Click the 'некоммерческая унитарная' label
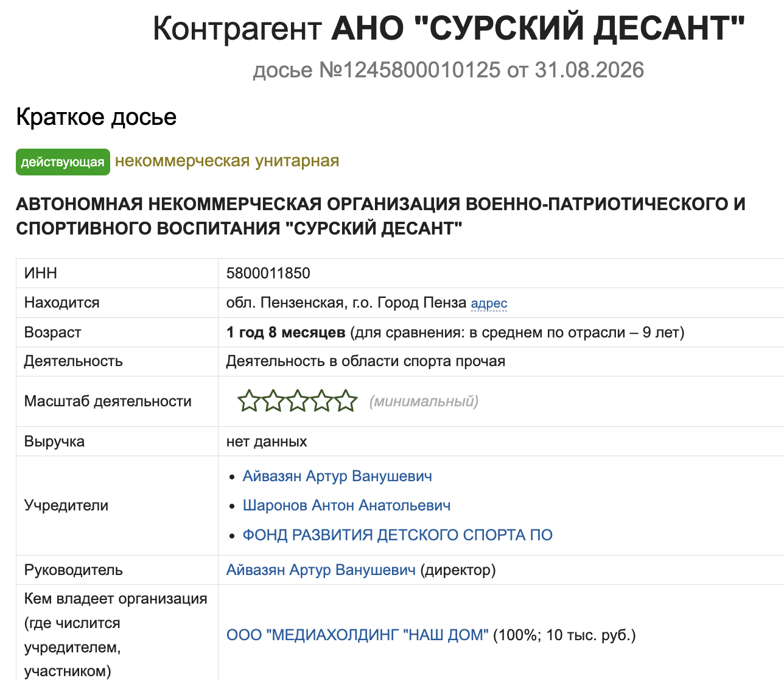 (227, 161)
